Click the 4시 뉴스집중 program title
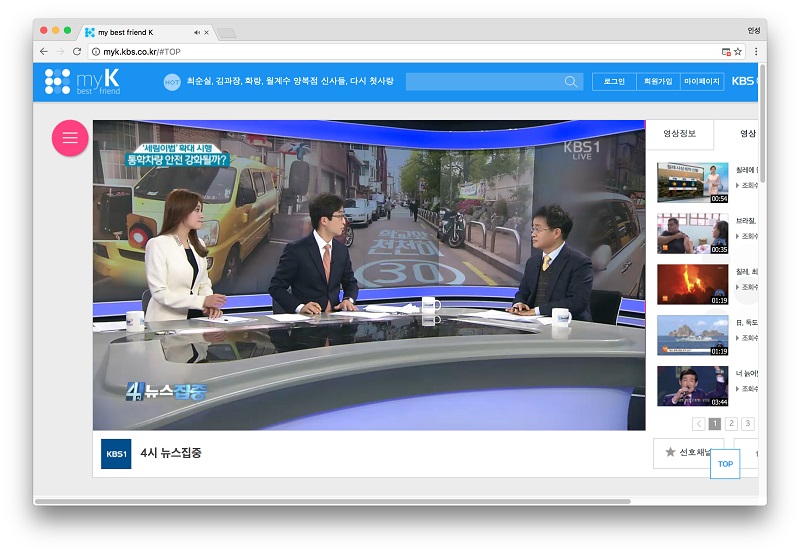 (171, 453)
